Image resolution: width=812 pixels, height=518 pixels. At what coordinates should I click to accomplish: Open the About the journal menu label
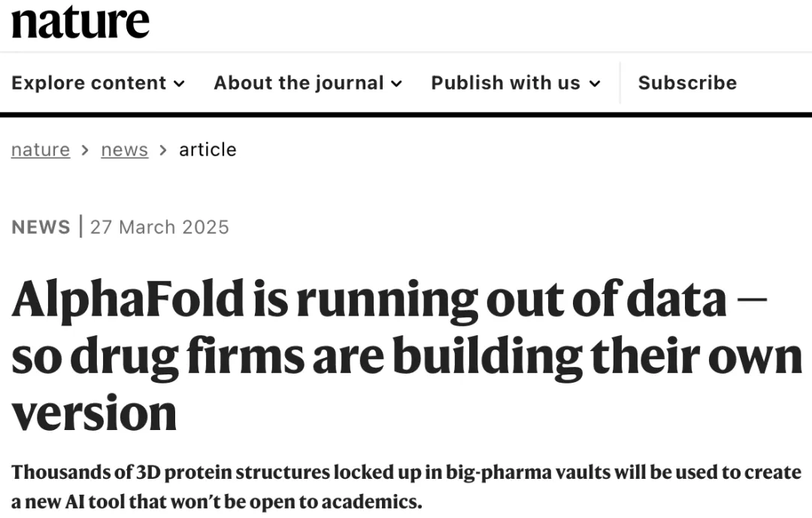point(298,83)
